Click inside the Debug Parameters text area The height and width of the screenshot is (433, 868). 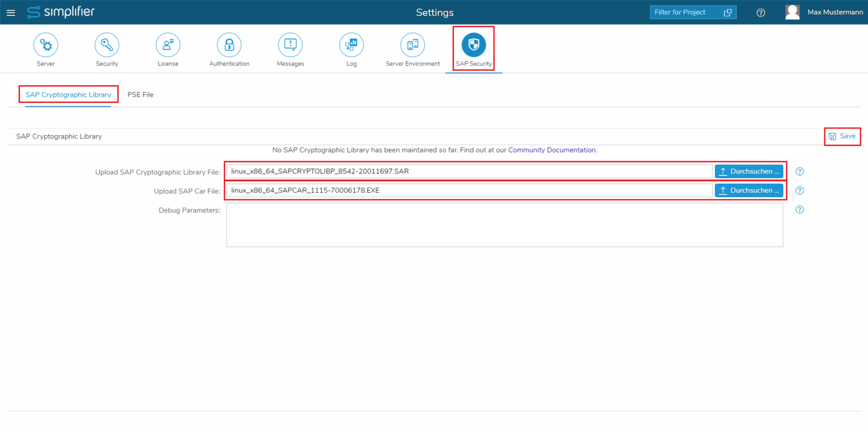504,225
